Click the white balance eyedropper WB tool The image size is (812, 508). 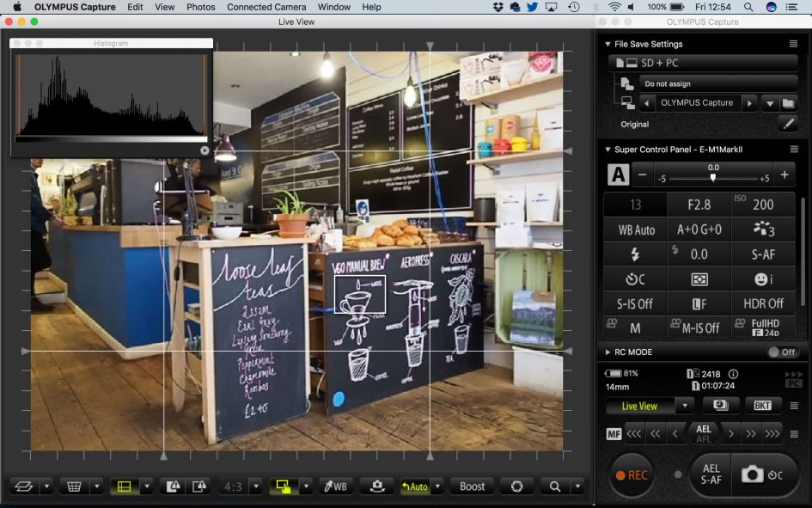point(334,487)
